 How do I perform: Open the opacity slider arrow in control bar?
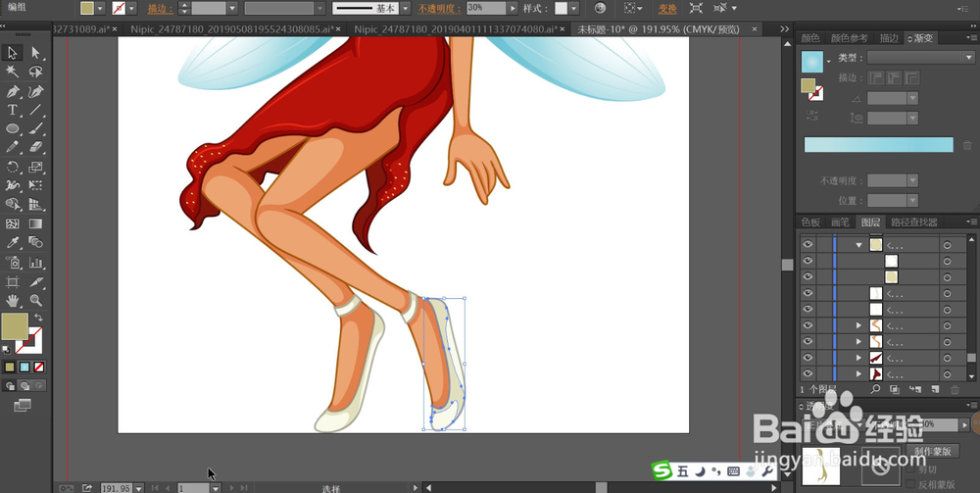pyautogui.click(x=514, y=8)
